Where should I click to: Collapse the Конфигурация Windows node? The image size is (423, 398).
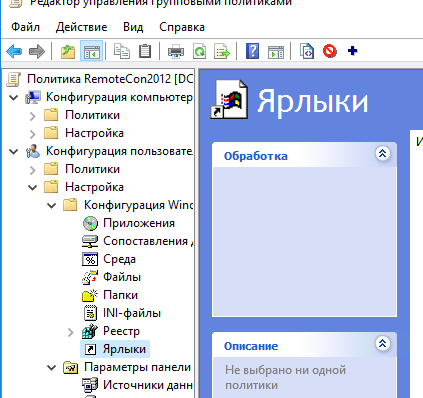click(x=52, y=206)
